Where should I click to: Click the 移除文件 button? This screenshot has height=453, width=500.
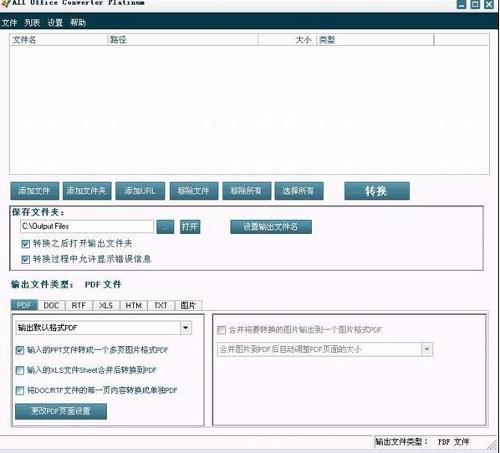pos(194,191)
